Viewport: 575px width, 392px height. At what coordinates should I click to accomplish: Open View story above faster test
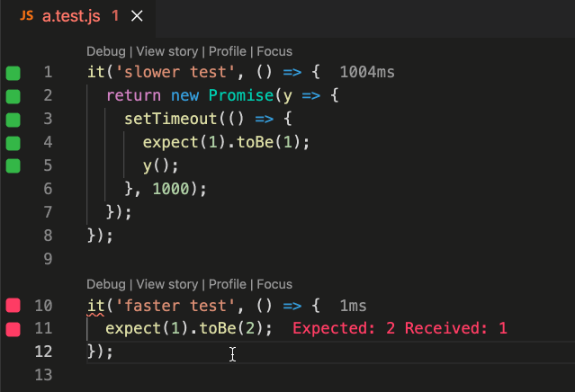[167, 284]
